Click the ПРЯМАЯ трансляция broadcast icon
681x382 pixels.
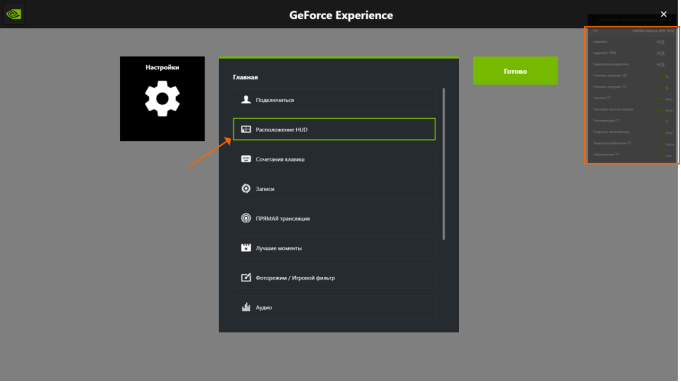point(246,218)
